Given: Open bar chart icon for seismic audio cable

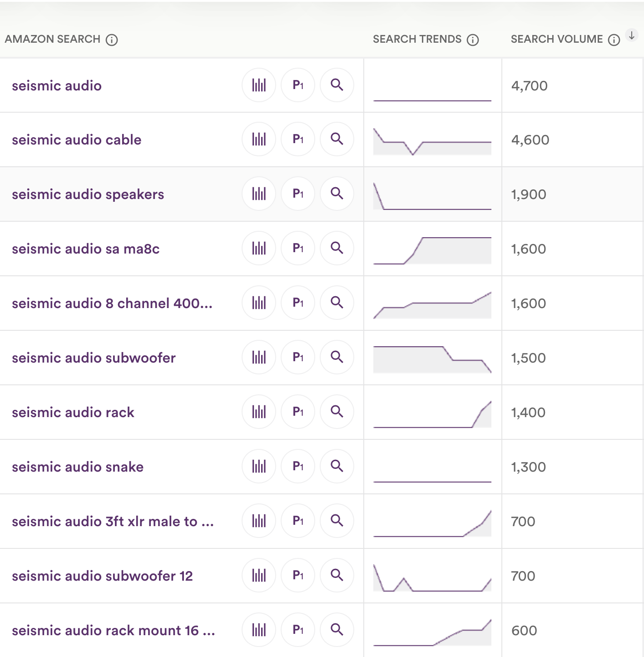Looking at the screenshot, I should [x=259, y=139].
